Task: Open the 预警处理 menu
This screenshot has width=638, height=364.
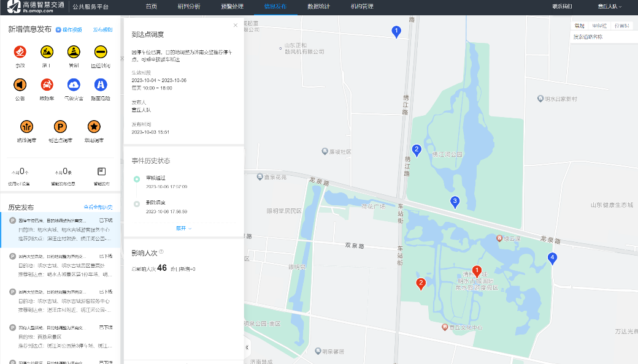Action: 233,7
